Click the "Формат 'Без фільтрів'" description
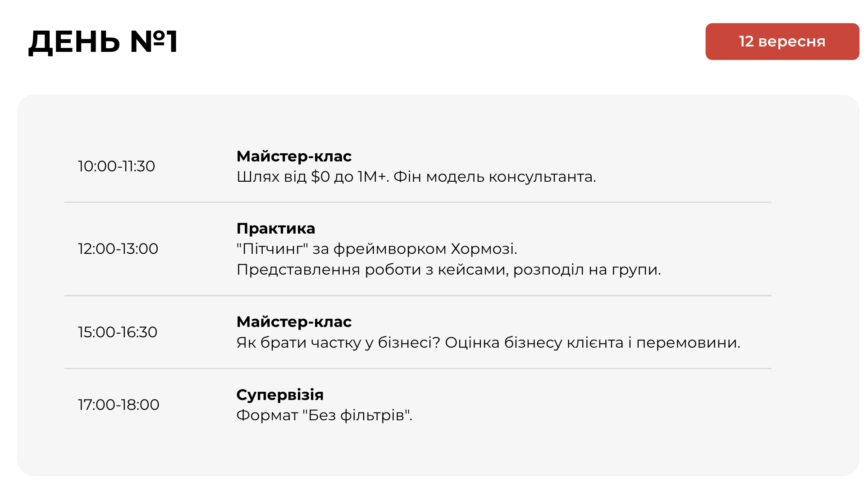868x487 pixels. coord(324,415)
